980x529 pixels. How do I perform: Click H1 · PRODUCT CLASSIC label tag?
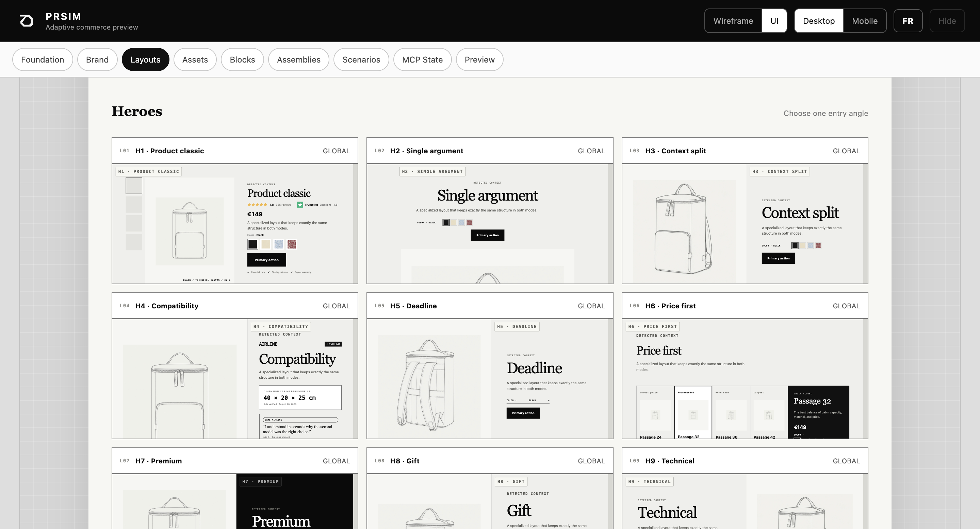coord(148,172)
